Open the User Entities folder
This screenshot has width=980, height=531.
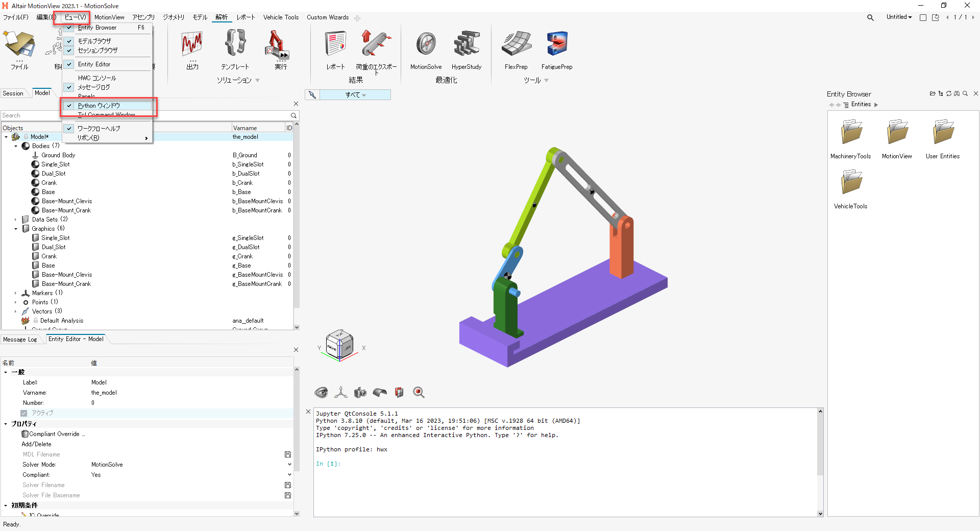pos(943,139)
